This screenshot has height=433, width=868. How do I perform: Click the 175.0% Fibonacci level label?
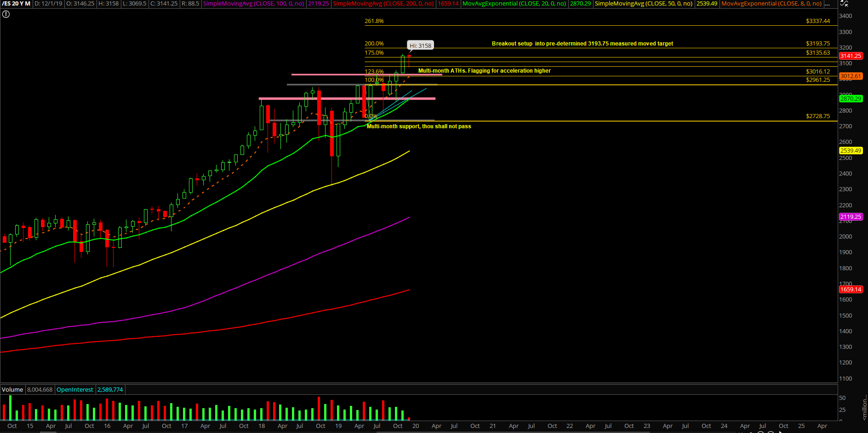tap(374, 53)
